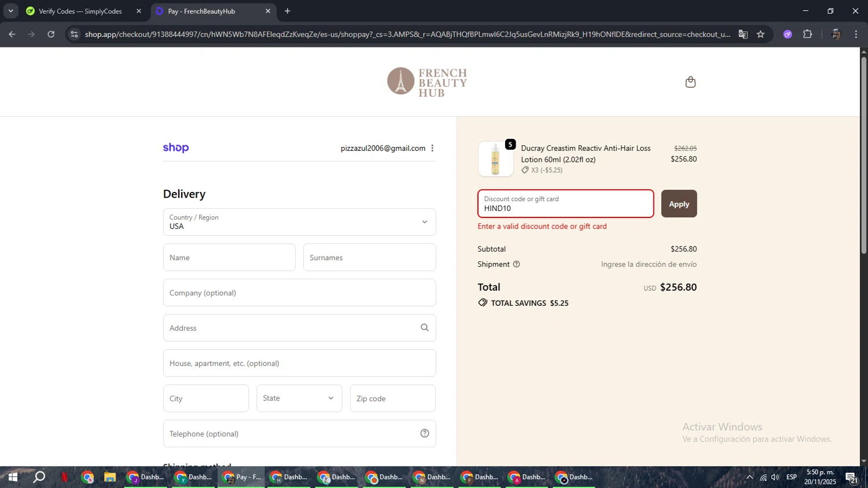This screenshot has width=868, height=488.
Task: Show hidden system tray icons
Action: click(x=749, y=477)
